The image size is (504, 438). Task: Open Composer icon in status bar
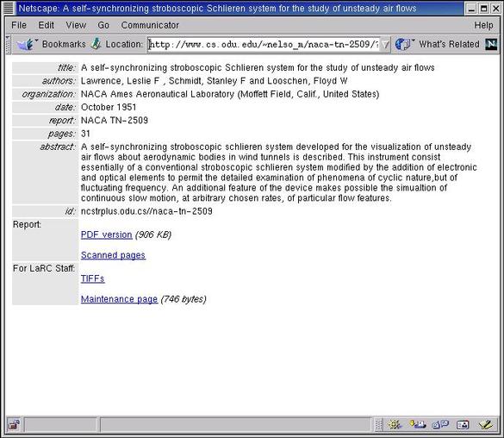click(x=486, y=425)
